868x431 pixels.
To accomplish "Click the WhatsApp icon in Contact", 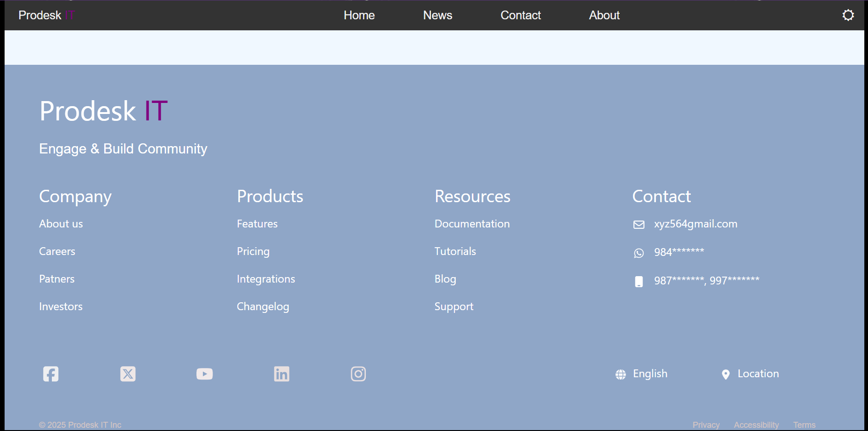I will point(639,253).
